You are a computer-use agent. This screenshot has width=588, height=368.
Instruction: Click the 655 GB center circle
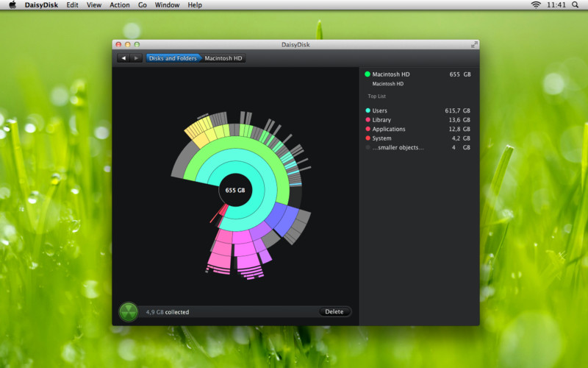(x=234, y=190)
